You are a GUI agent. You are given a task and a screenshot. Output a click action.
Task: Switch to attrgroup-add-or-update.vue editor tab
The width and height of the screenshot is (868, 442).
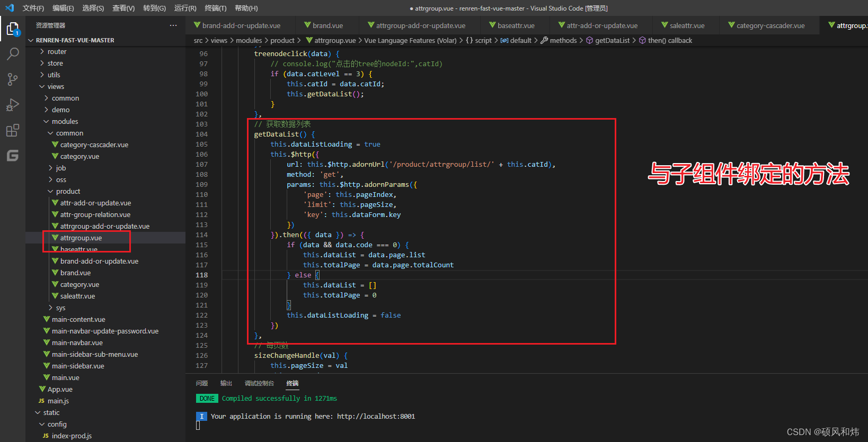[x=421, y=25]
